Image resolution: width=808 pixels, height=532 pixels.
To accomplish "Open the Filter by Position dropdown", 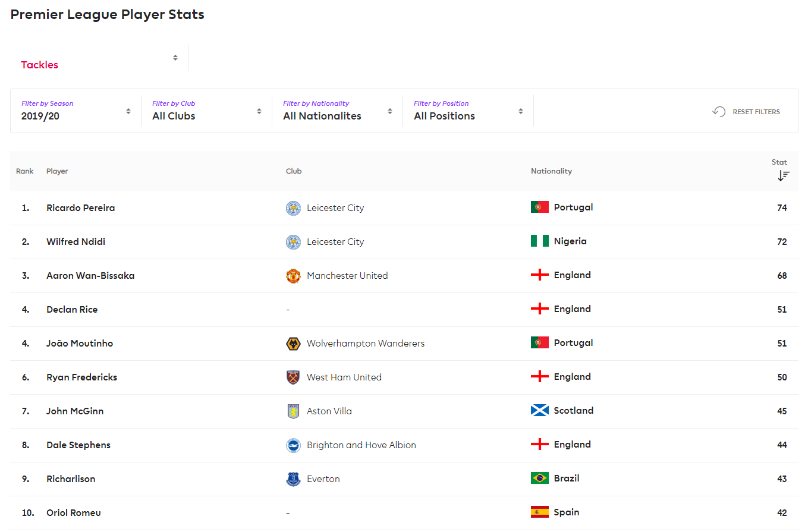I will (x=469, y=111).
